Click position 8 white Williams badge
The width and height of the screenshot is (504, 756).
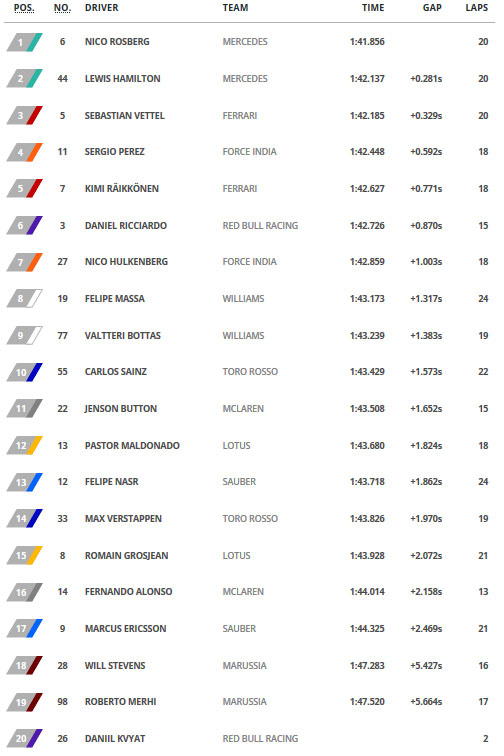pos(25,299)
